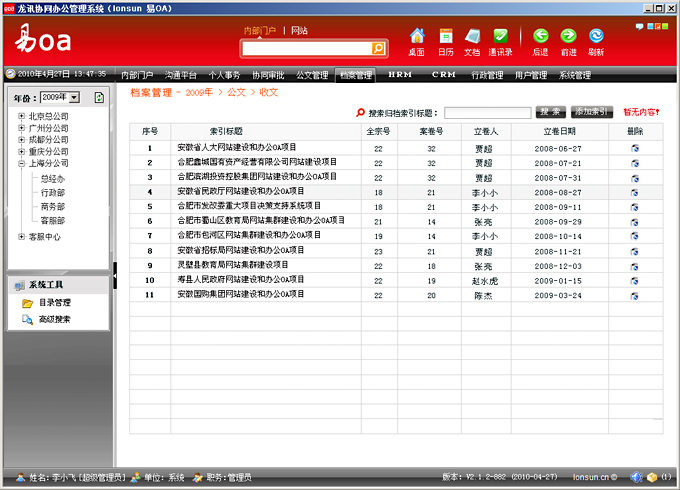Delete row 9 灵璧县教育局 record
The width and height of the screenshot is (680, 490).
click(x=635, y=266)
